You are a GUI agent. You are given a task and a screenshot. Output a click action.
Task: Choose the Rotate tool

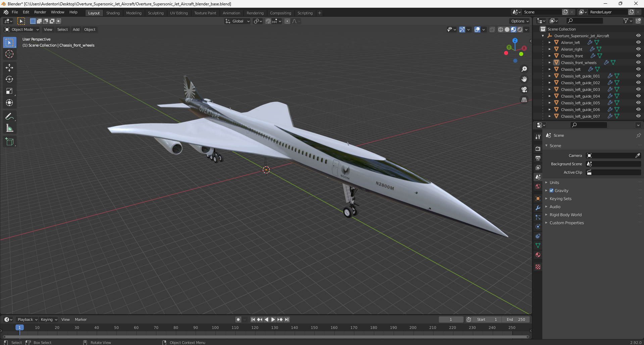(9, 79)
